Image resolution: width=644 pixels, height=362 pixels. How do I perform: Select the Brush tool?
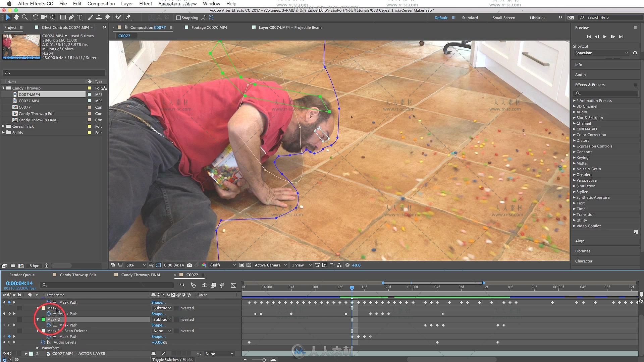click(x=90, y=17)
